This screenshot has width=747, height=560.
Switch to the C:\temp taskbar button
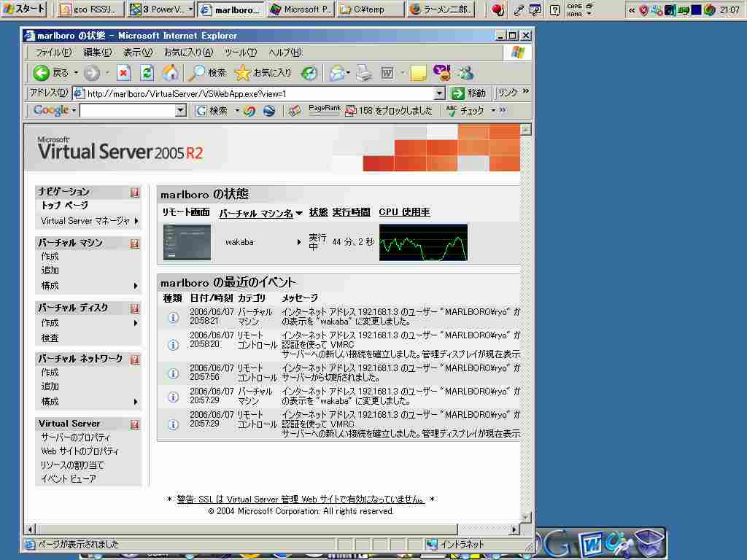click(x=371, y=9)
